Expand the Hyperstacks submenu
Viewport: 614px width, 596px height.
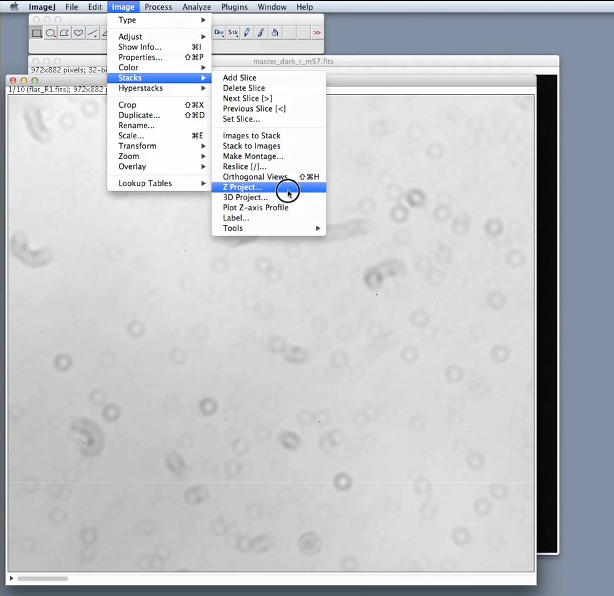pos(159,88)
